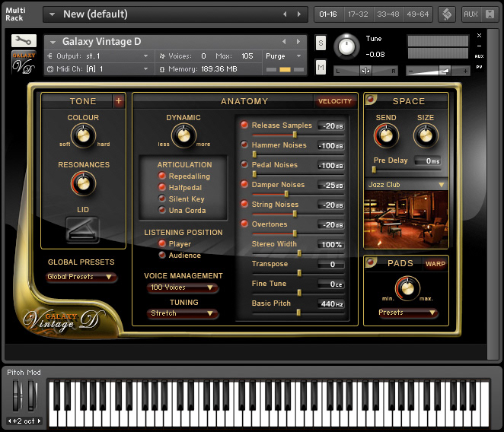The image size is (504, 432).
Task: Open the 100 Voices dropdown
Action: click(x=182, y=287)
